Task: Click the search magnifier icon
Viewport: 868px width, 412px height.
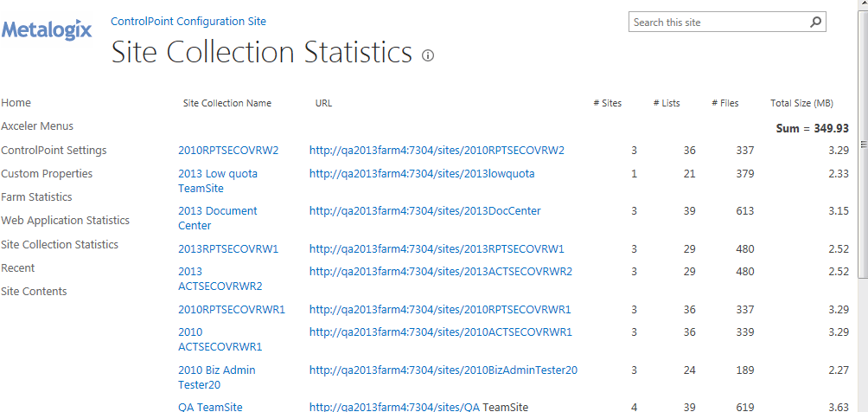Action: (815, 23)
